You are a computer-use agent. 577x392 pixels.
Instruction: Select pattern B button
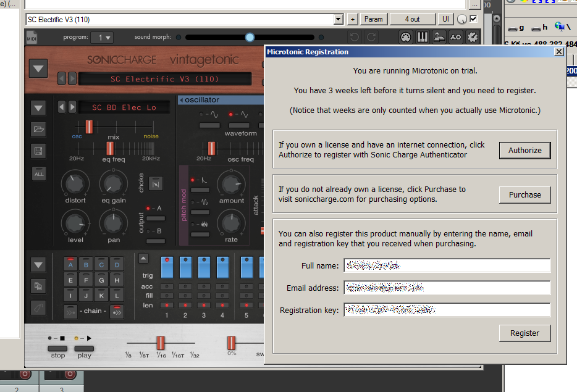(86, 264)
